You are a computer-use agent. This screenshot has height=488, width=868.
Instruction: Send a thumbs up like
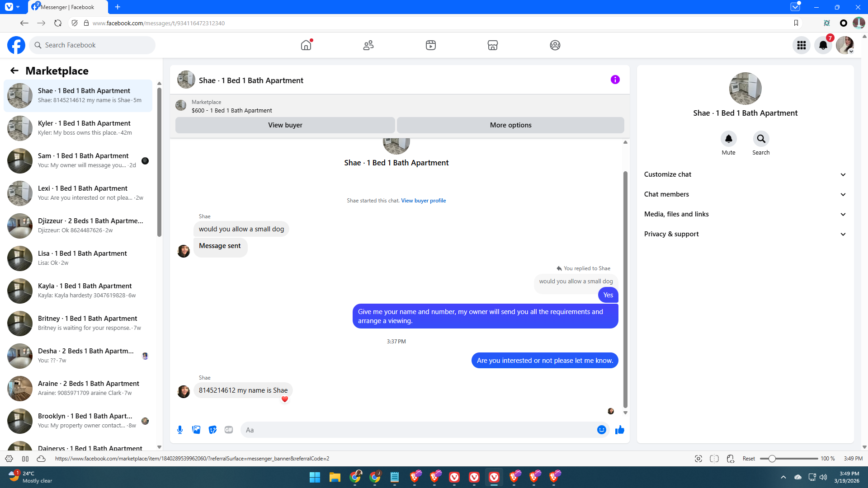tap(619, 430)
